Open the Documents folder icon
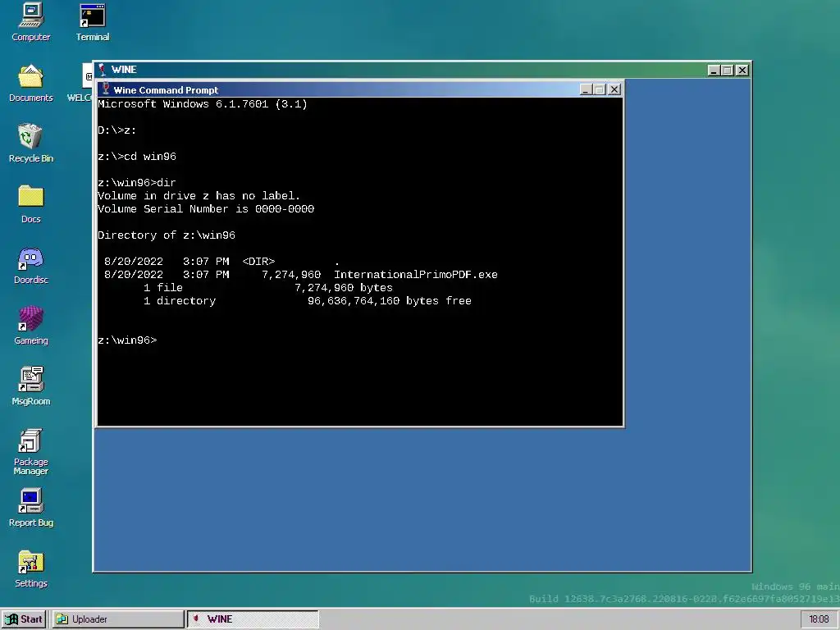This screenshot has height=630, width=840. 30,83
